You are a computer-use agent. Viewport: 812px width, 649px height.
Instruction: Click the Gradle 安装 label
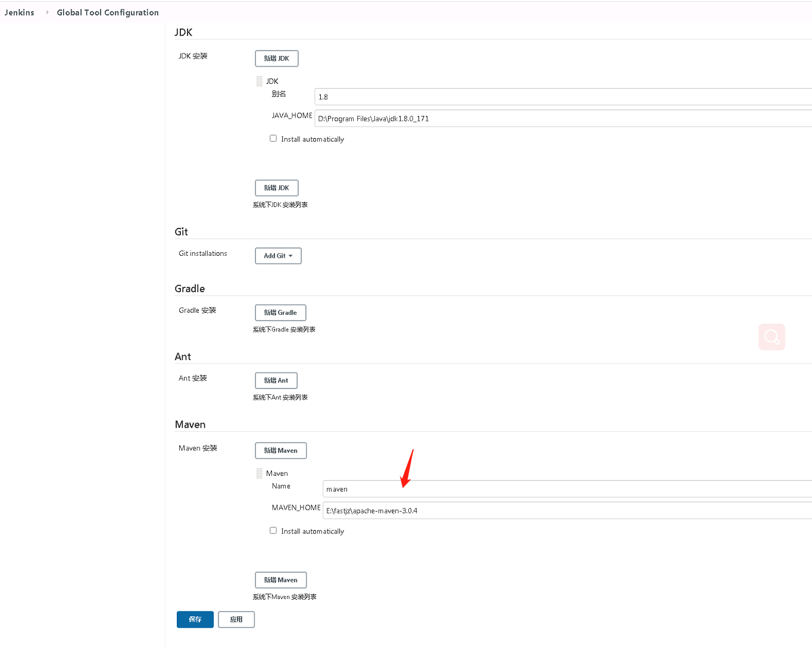pos(198,311)
